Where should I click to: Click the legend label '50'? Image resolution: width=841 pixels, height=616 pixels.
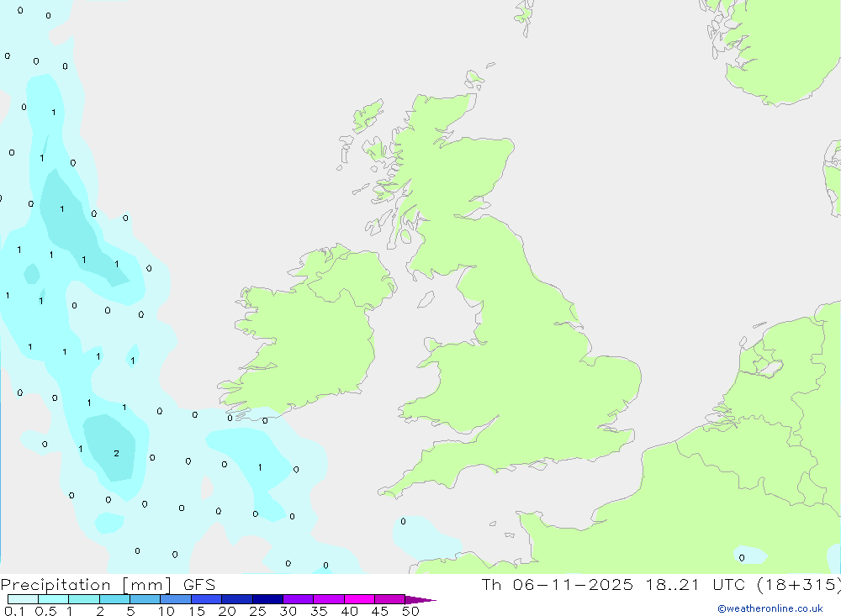pyautogui.click(x=411, y=611)
